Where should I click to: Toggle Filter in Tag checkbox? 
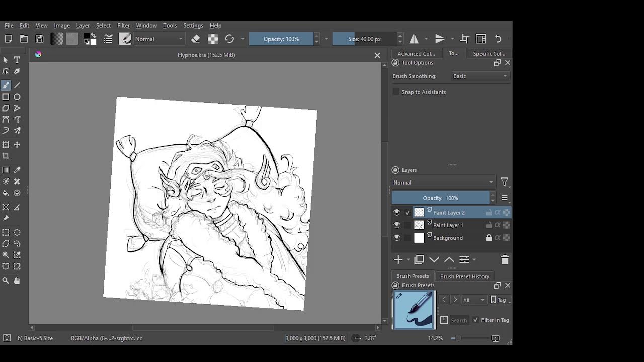coord(475,320)
